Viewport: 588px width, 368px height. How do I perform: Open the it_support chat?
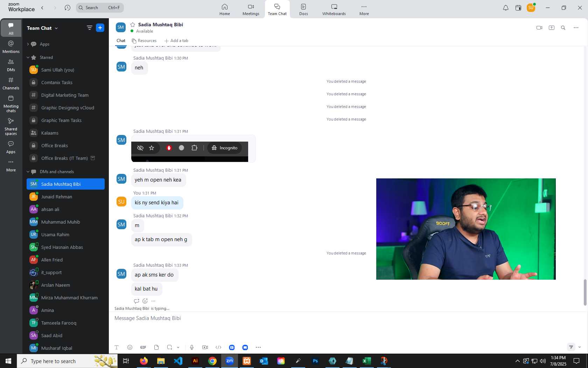click(x=65, y=272)
